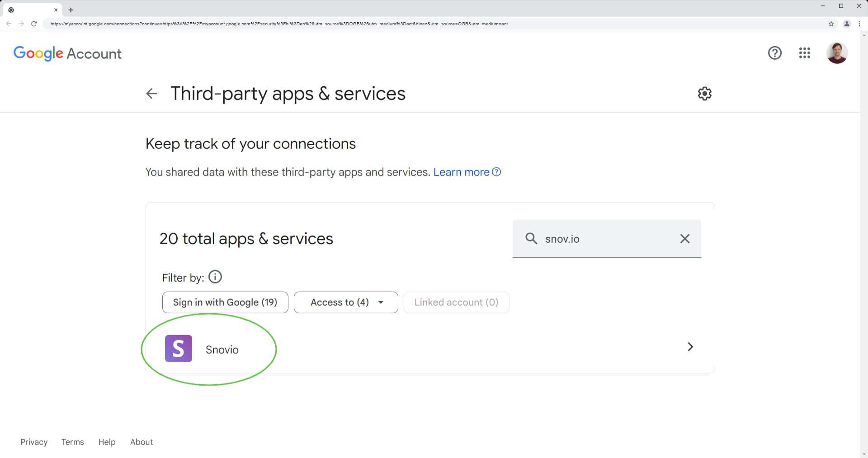The image size is (868, 458).
Task: Toggle the Linked account (0) filter
Action: coord(456,302)
